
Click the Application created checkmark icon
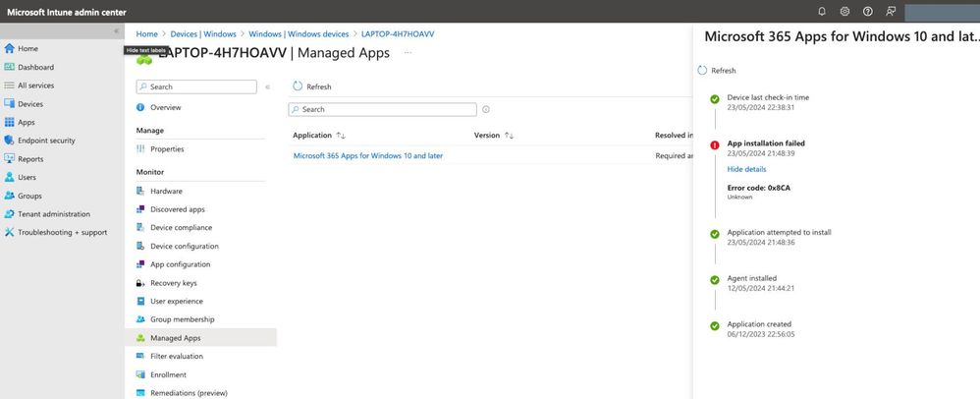(x=715, y=326)
